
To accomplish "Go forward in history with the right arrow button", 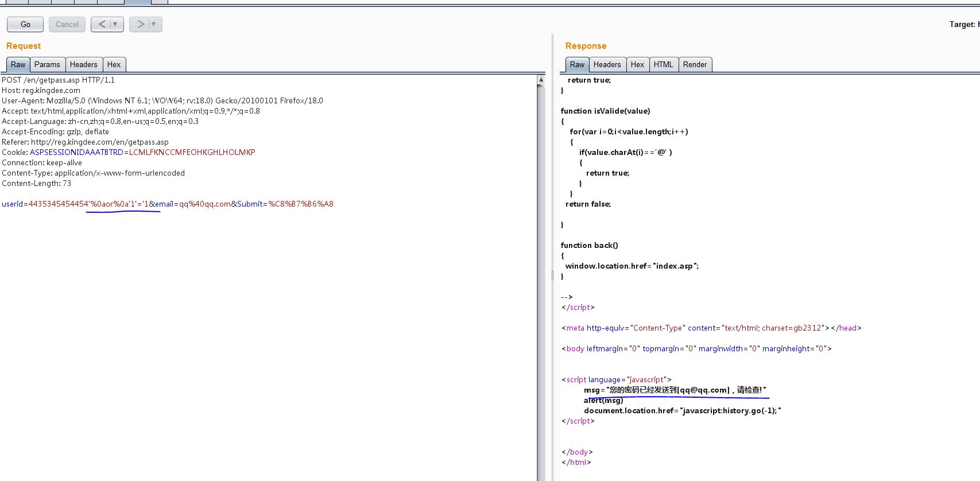I will (140, 24).
